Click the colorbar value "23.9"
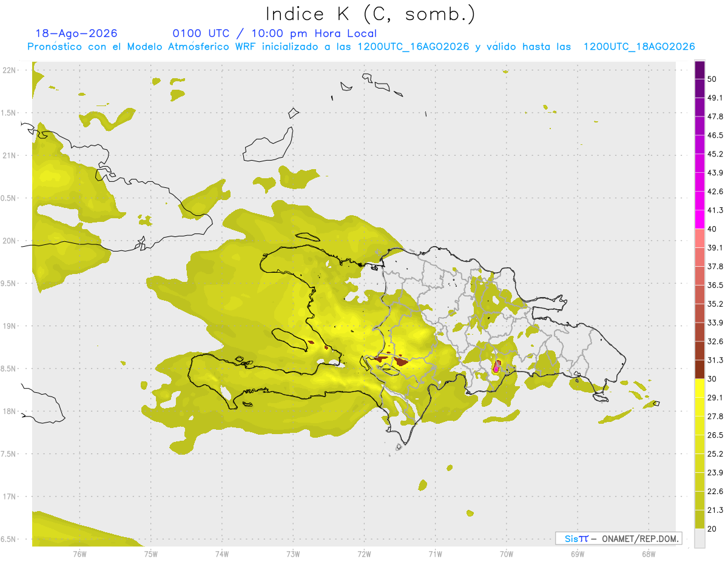 [x=715, y=473]
